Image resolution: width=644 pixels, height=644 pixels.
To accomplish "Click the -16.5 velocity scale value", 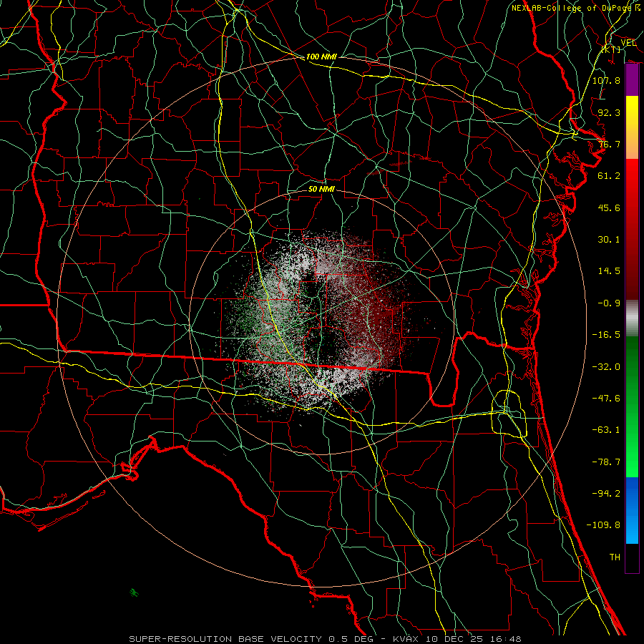I will click(x=606, y=335).
